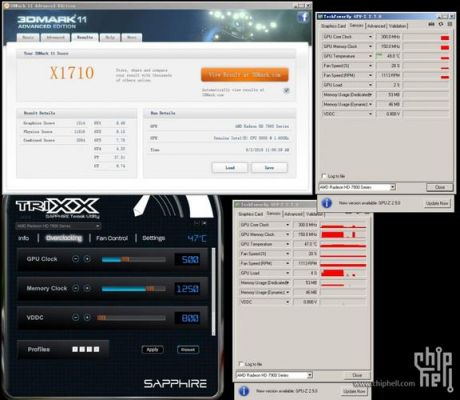Expand GPU Temperature dropdown in the upper GPU-Z window

(x=370, y=56)
